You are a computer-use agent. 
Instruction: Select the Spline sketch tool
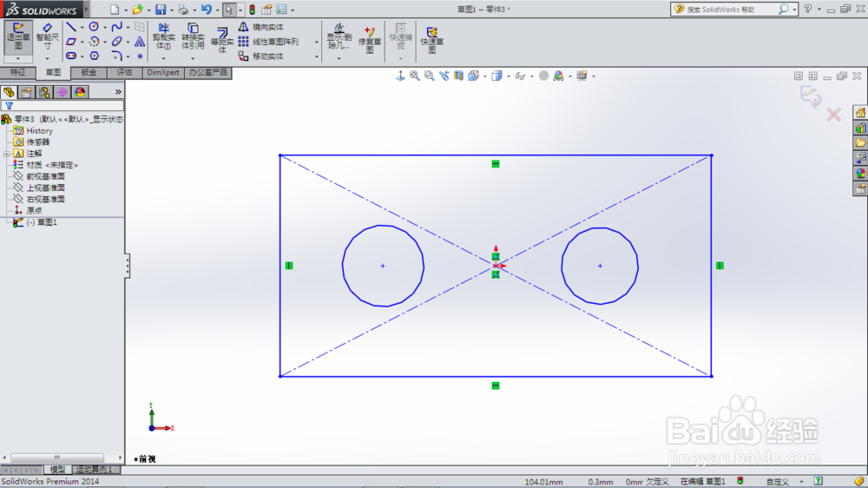(117, 27)
